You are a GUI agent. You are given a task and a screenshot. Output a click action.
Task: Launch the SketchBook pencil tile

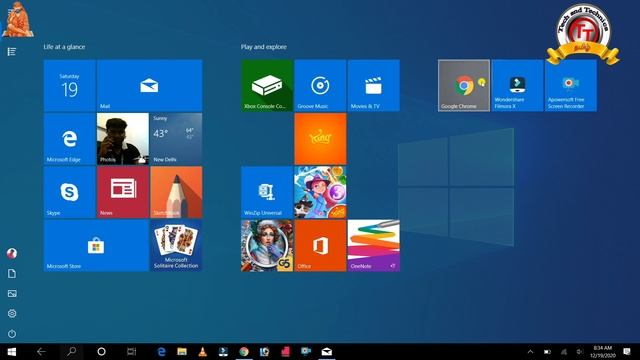(176, 192)
